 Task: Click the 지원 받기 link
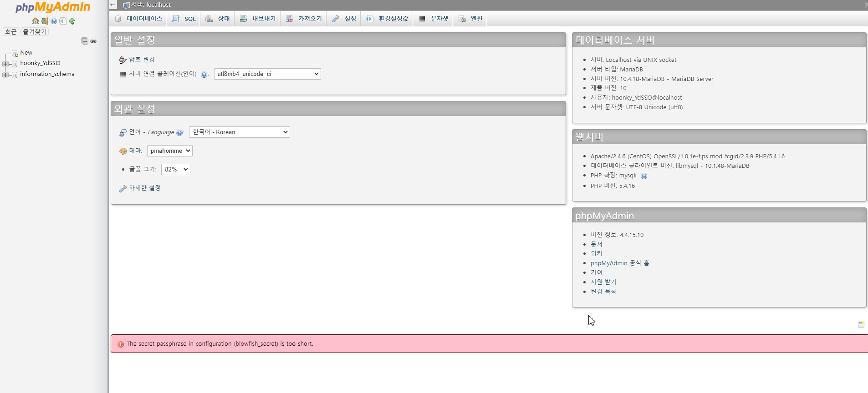603,282
